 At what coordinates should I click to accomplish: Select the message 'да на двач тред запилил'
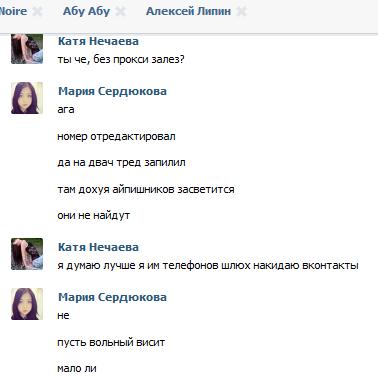tap(121, 163)
